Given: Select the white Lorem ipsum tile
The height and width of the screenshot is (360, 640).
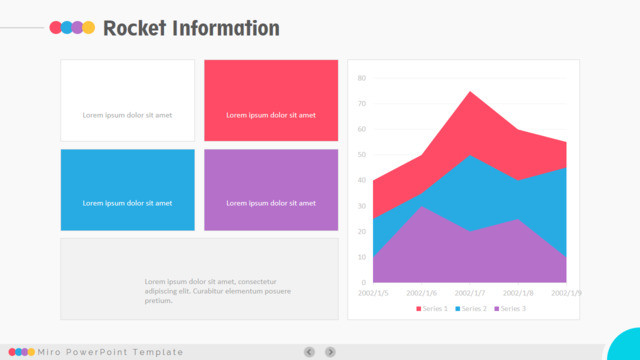Looking at the screenshot, I should tap(128, 100).
